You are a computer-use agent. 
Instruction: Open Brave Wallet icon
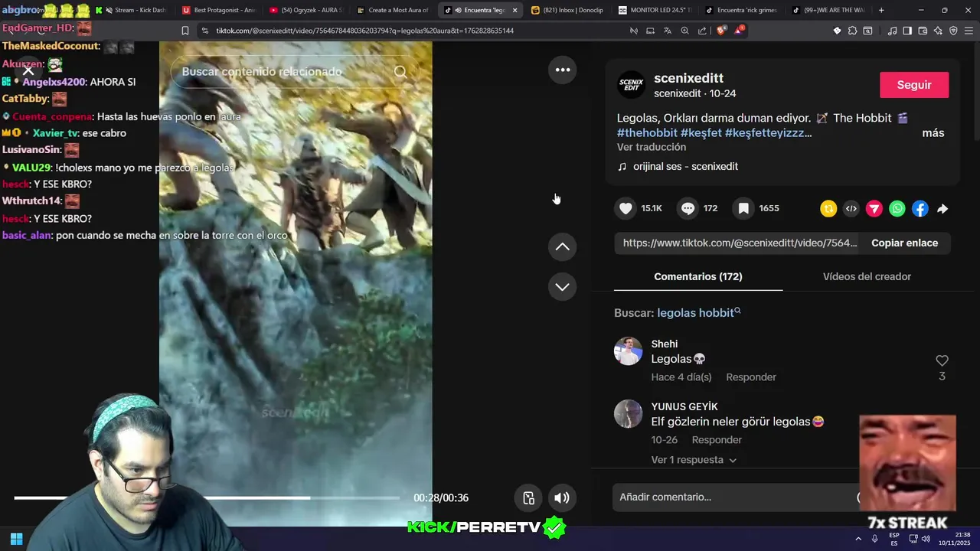coord(923,31)
